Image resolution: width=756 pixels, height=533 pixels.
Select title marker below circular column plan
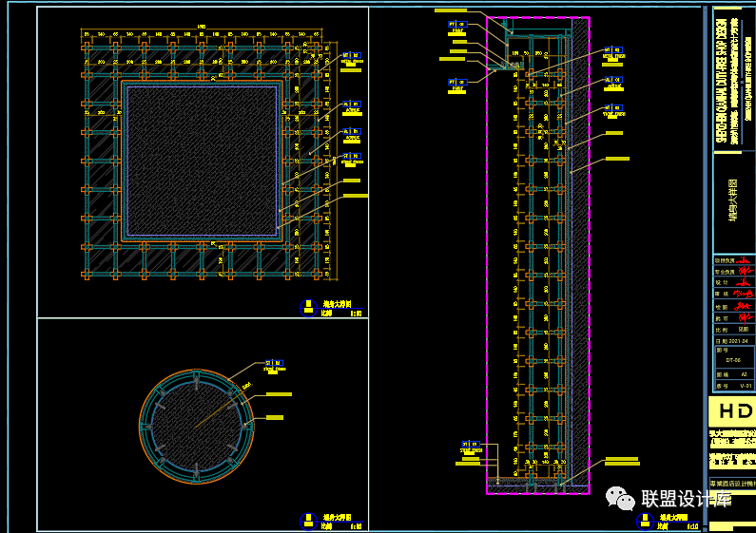click(307, 521)
